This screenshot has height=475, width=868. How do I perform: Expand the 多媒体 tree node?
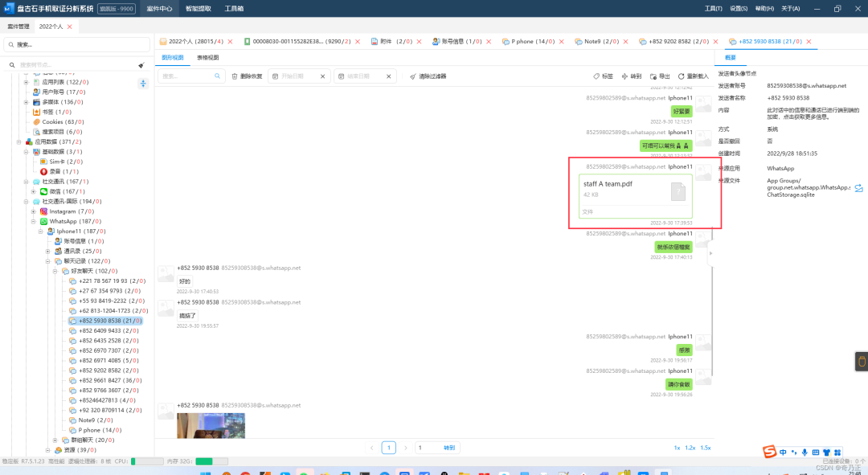tap(26, 102)
